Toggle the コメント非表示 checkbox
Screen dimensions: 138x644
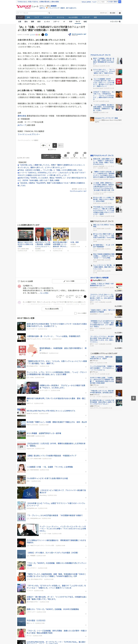coord(75,313)
